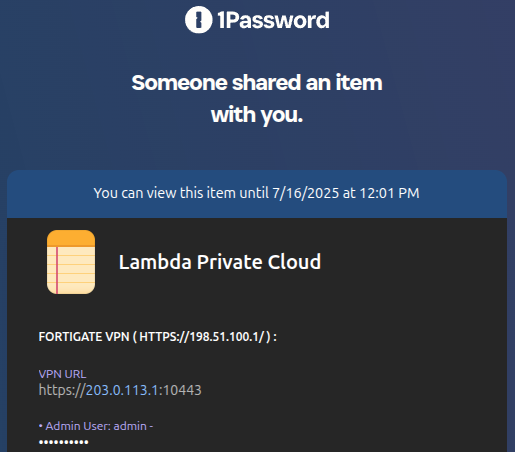
Task: Click the yellow secure note icon
Action: pyautogui.click(x=71, y=262)
